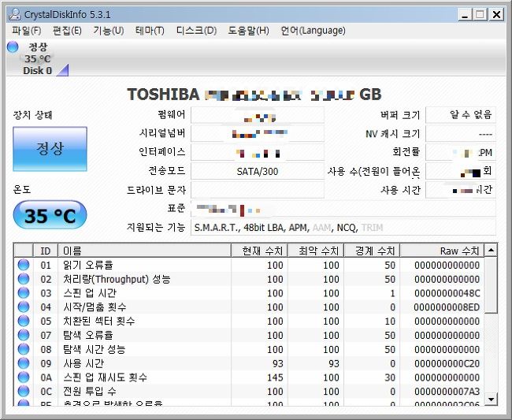512x420 pixels.
Task: Click current value 145 in 0A row
Action: pyautogui.click(x=275, y=377)
